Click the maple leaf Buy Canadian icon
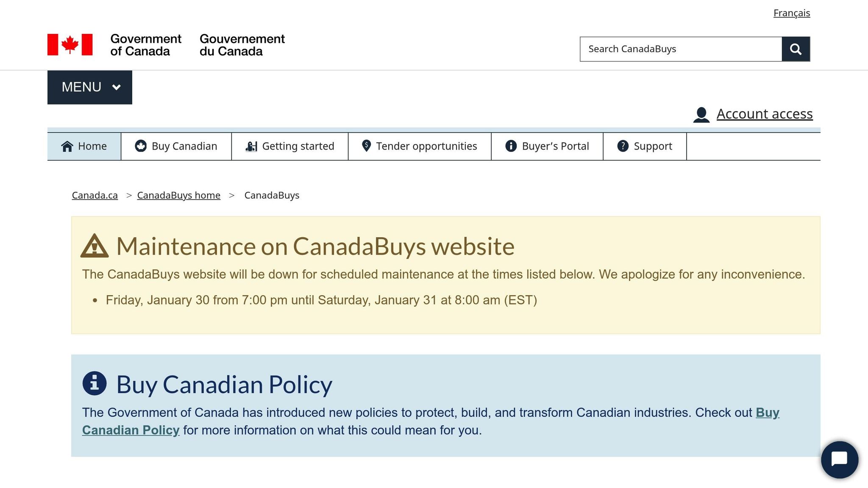Image resolution: width=868 pixels, height=488 pixels. (x=141, y=146)
